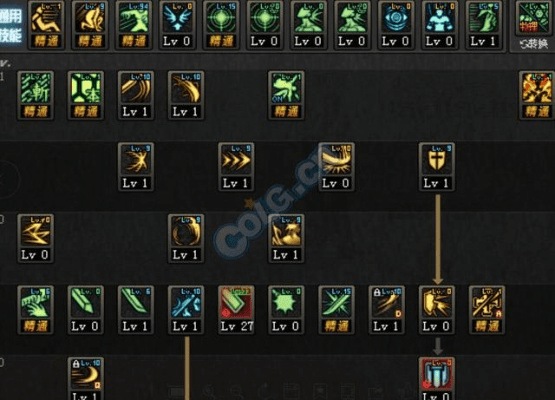Pick the blue armored figure skill icon

pyautogui.click(x=439, y=24)
